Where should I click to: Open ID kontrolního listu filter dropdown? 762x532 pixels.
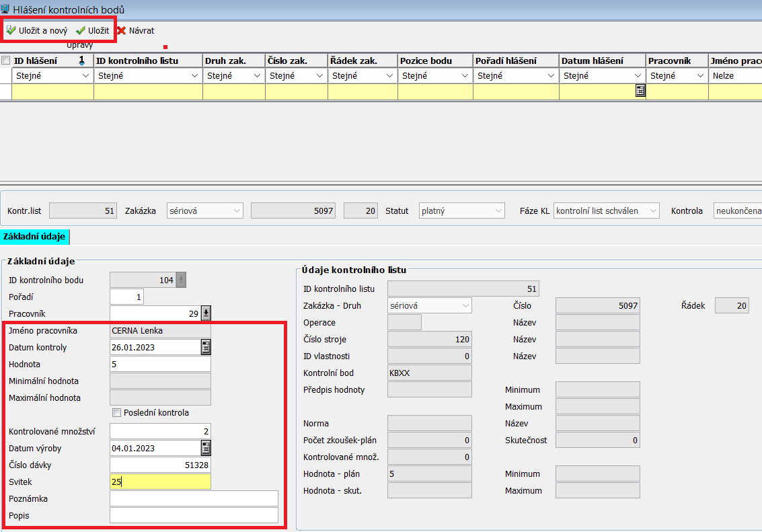(195, 76)
